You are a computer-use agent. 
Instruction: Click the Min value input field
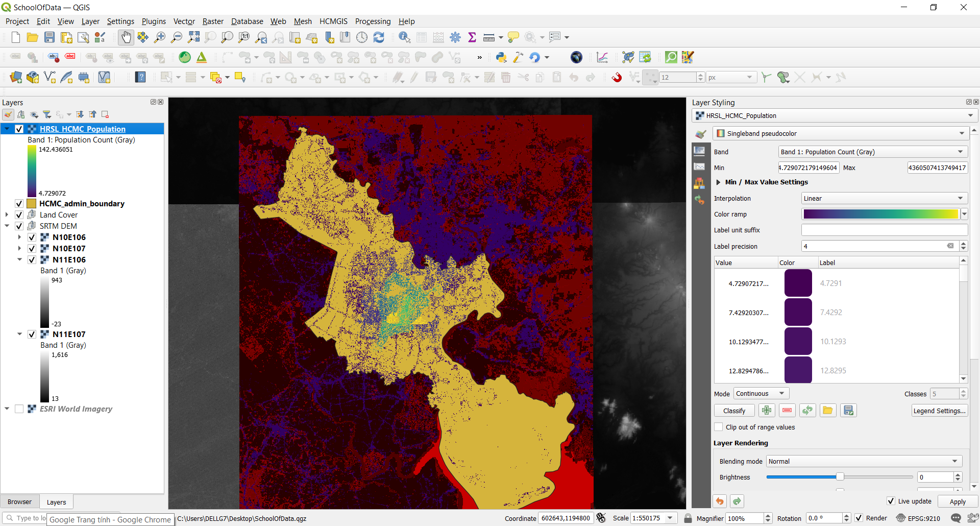808,168
